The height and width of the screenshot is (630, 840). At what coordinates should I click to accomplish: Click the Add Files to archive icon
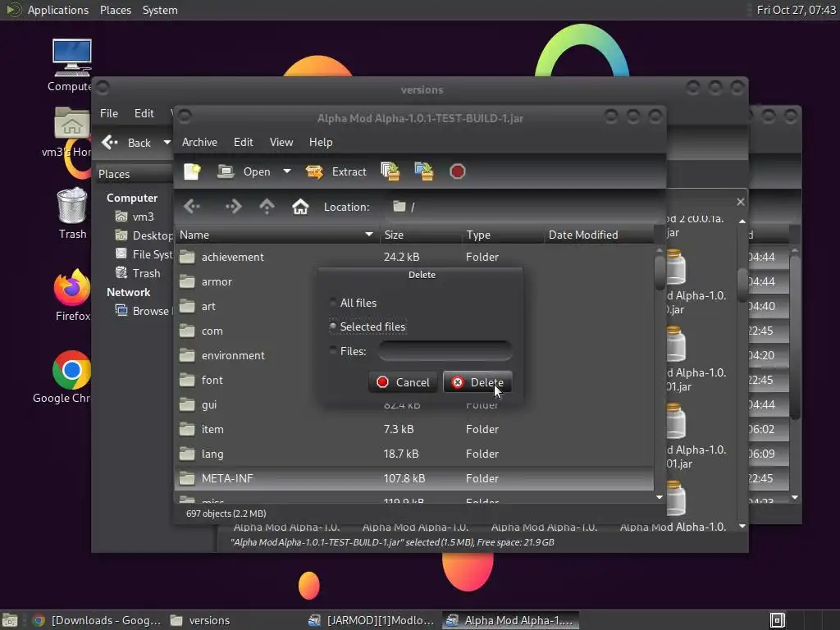click(390, 171)
